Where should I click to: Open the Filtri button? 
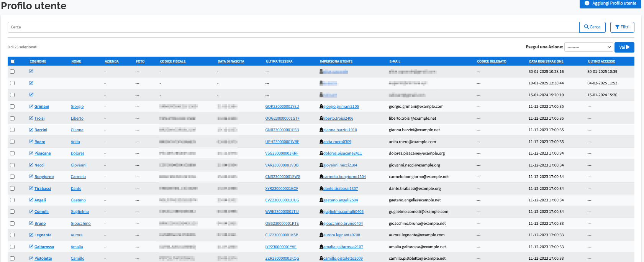(x=622, y=27)
